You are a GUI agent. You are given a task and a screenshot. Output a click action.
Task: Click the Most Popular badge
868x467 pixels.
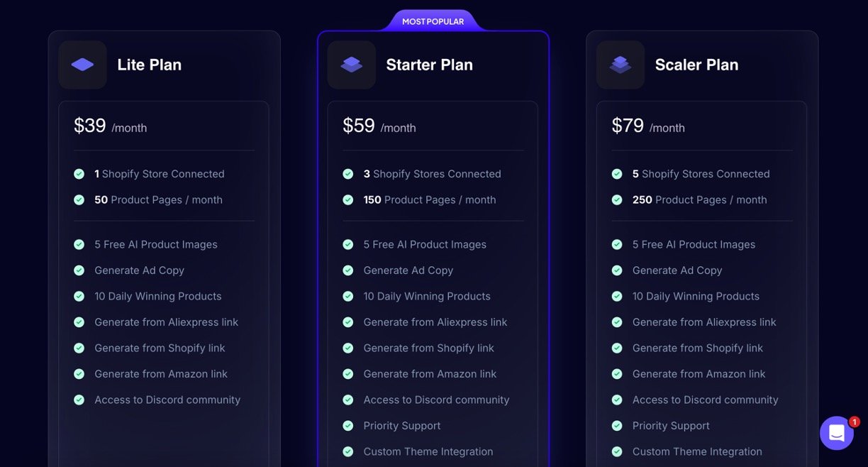click(433, 21)
